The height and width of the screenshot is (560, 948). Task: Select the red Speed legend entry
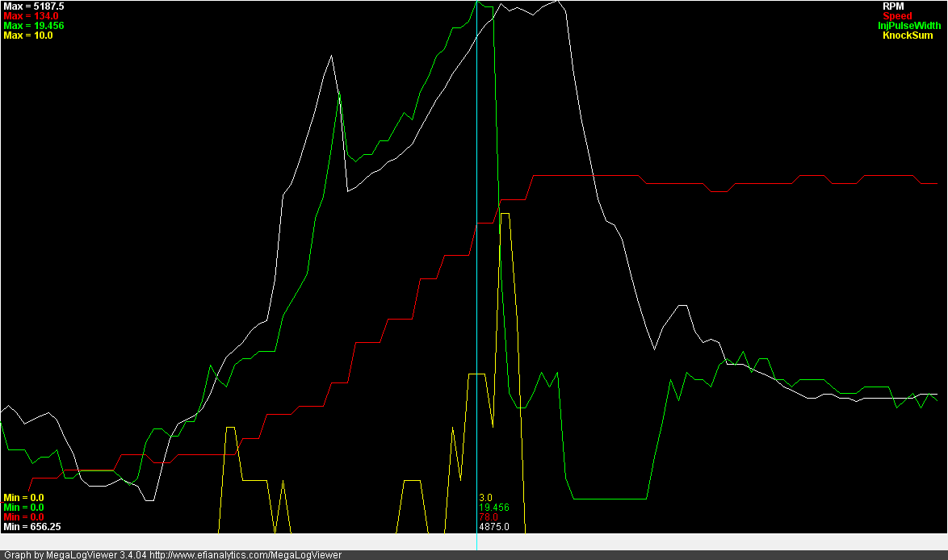(897, 16)
